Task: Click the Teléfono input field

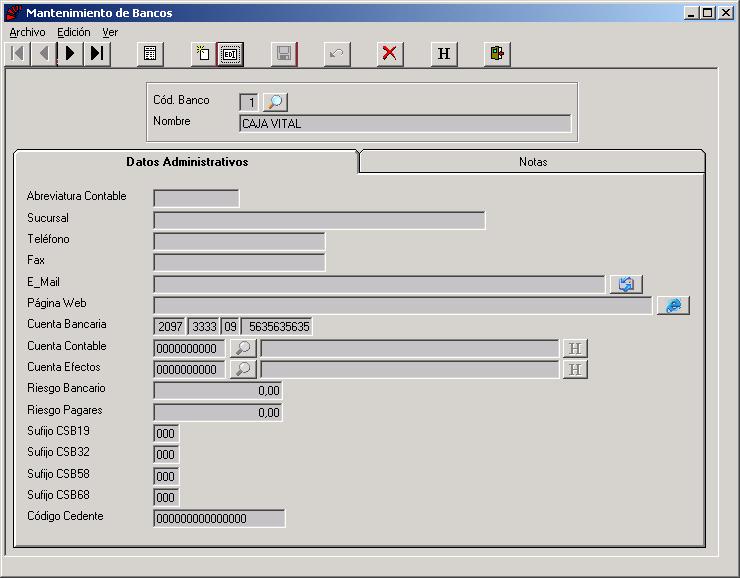Action: [239, 242]
